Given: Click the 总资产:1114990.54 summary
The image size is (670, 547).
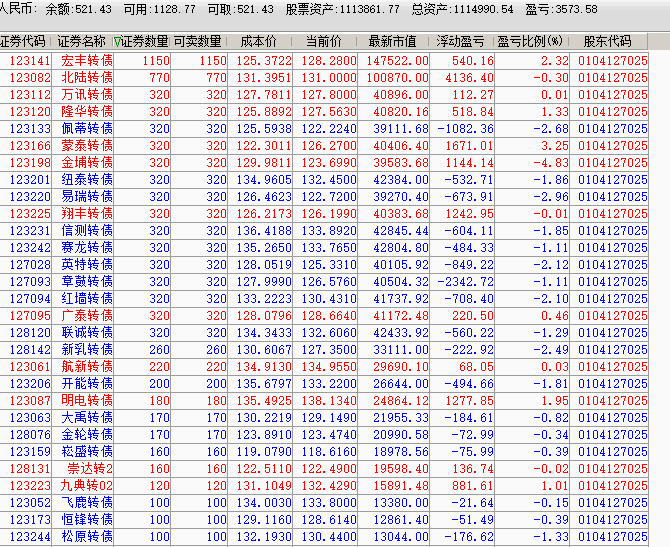Looking at the screenshot, I should pos(462,9).
